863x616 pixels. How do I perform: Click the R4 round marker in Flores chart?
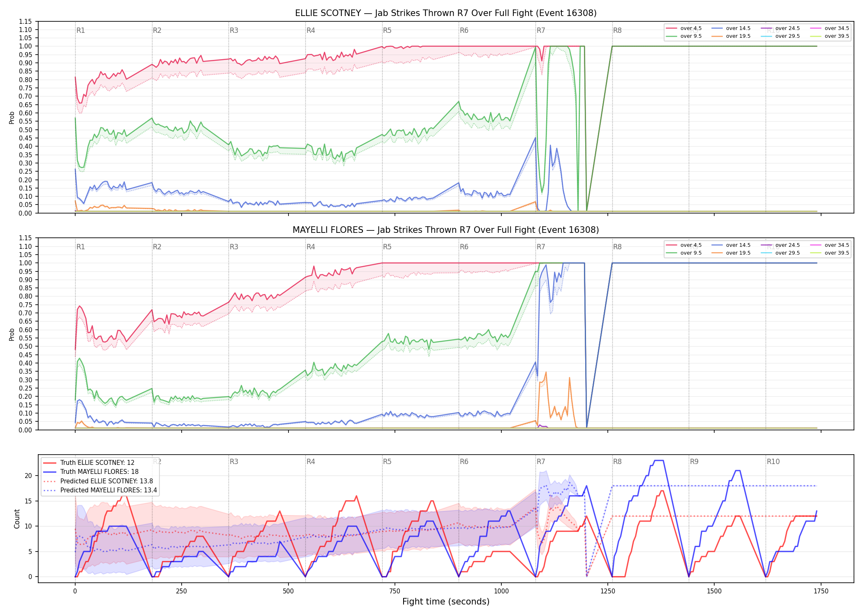pos(311,247)
